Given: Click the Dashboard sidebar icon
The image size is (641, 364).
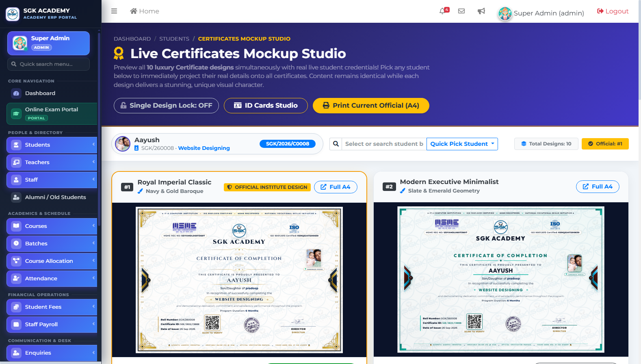Looking at the screenshot, I should click(16, 93).
